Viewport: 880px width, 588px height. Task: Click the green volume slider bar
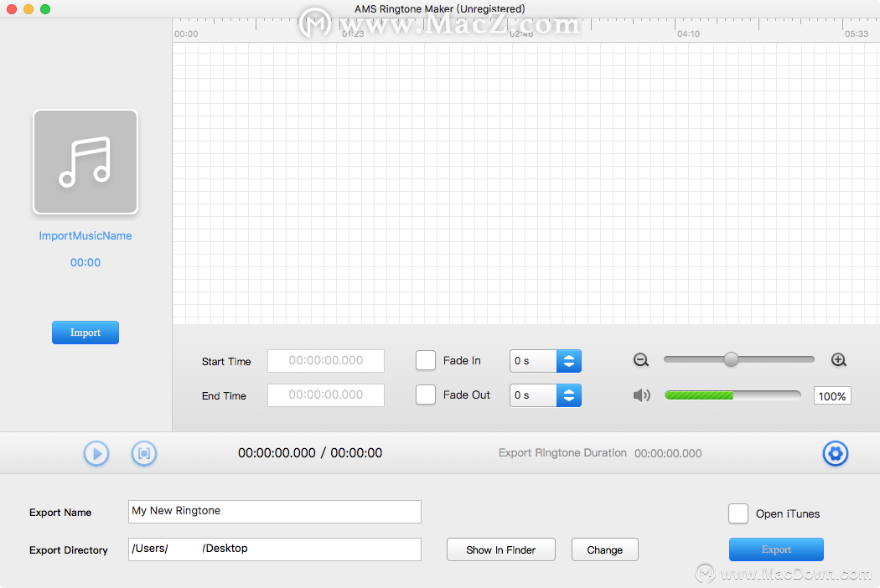click(732, 395)
